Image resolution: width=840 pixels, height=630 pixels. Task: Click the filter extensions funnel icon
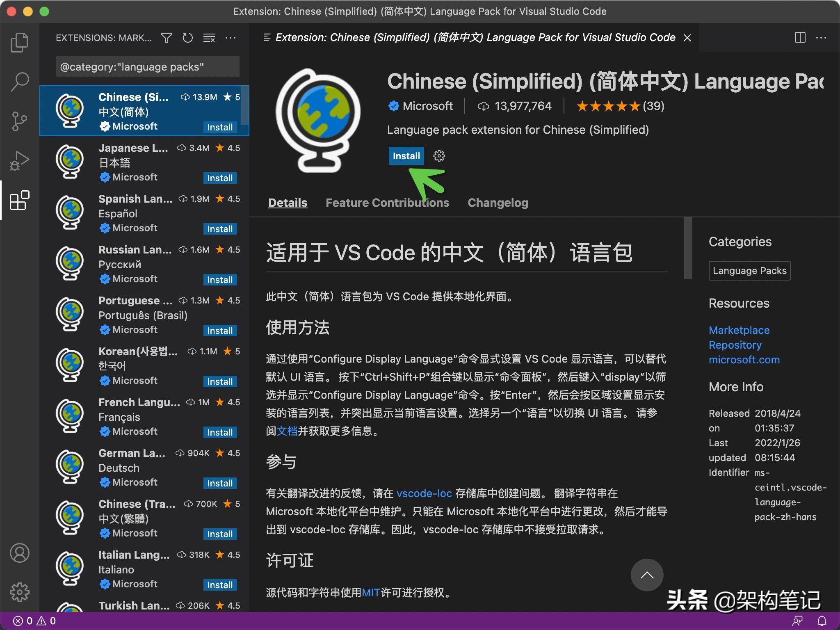[x=166, y=38]
